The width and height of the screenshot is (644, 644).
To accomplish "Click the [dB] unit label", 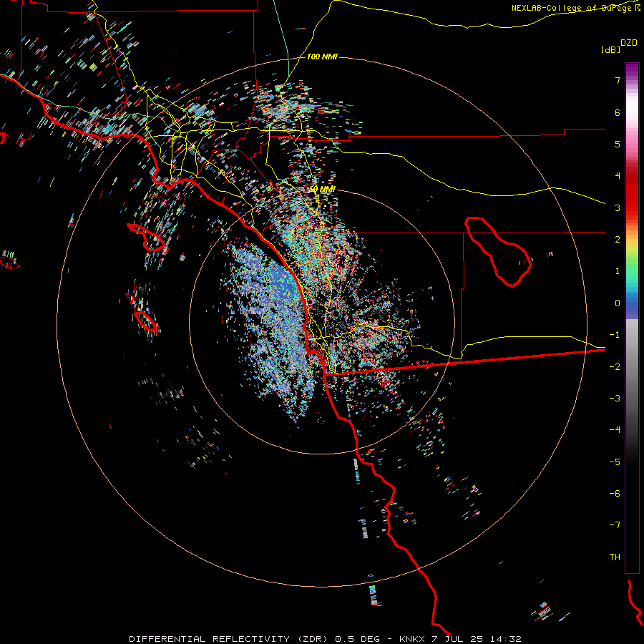I will (610, 49).
